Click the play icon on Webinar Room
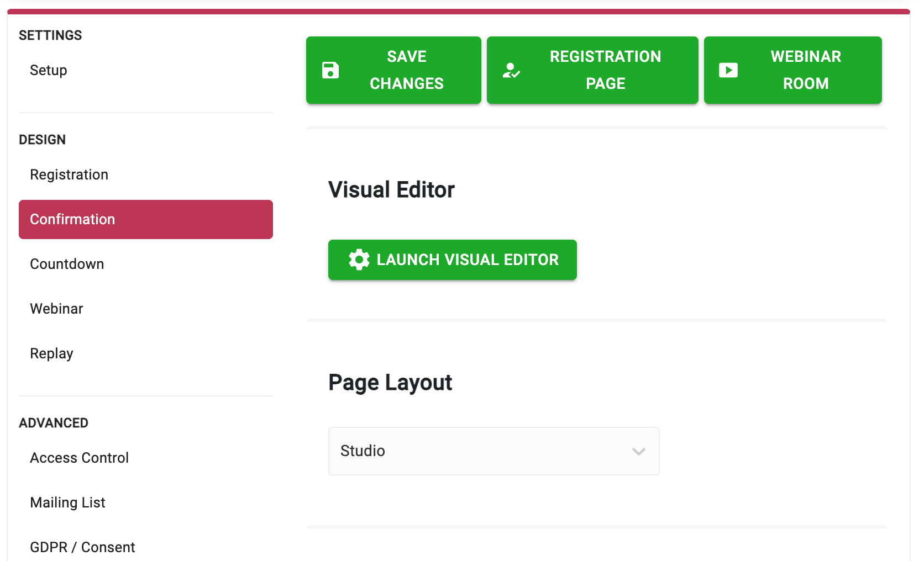The width and height of the screenshot is (924, 561). click(x=728, y=70)
